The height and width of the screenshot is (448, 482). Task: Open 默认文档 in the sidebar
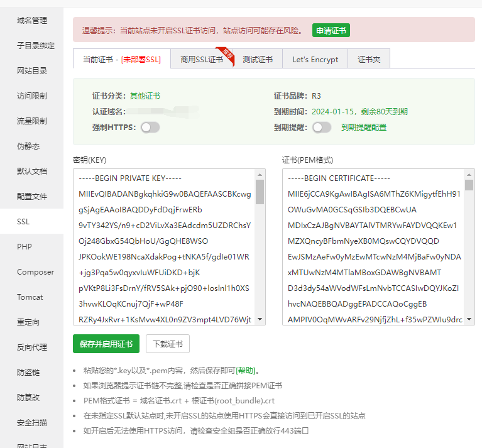pyautogui.click(x=31, y=172)
